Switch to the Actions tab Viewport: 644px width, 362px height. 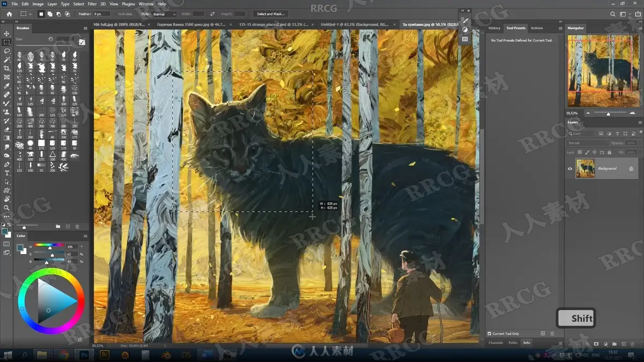pos(537,28)
